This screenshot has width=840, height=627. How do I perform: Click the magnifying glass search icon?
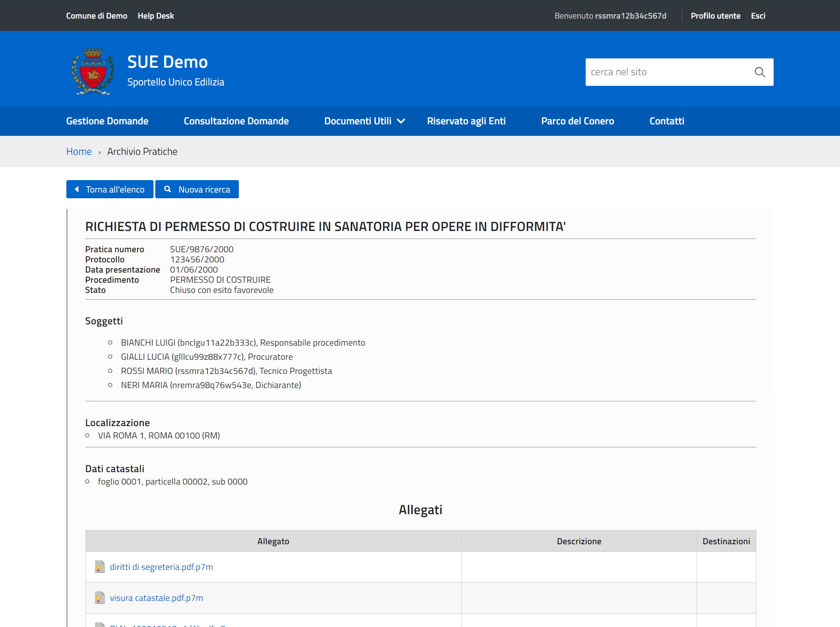[x=759, y=72]
